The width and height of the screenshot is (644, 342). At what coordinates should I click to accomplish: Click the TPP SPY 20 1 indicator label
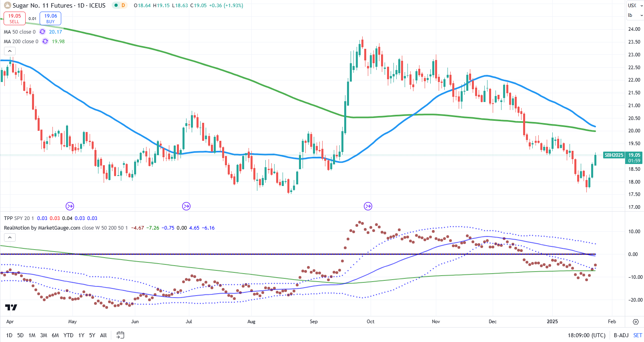tap(19, 218)
